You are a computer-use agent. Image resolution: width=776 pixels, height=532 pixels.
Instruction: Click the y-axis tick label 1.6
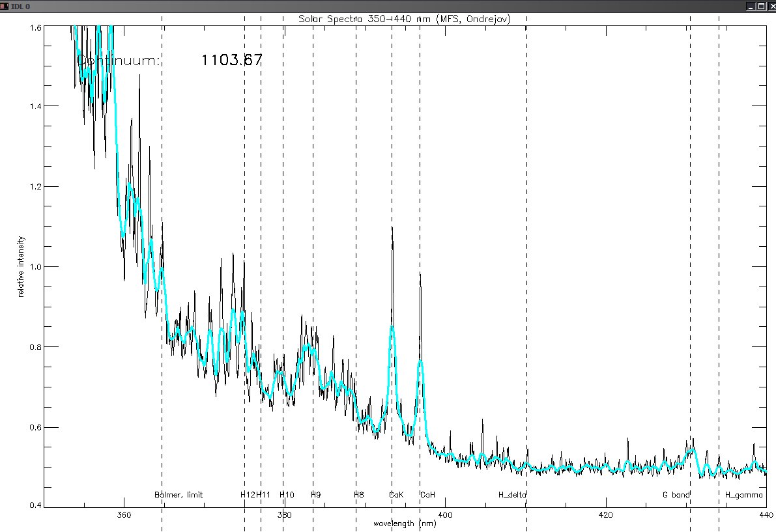(35, 28)
